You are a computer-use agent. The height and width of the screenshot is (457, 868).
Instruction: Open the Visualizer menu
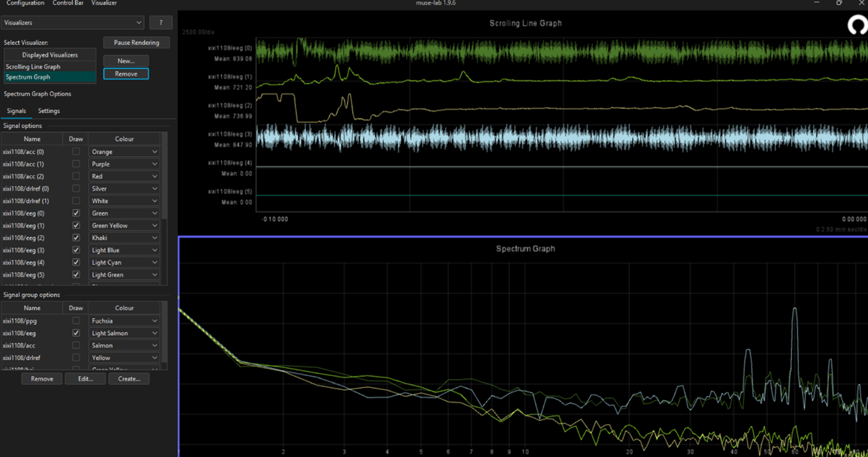coord(104,3)
